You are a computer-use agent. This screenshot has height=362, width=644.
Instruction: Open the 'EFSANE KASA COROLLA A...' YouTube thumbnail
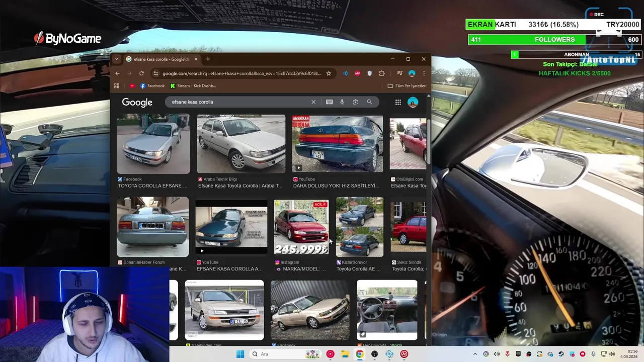(x=231, y=227)
